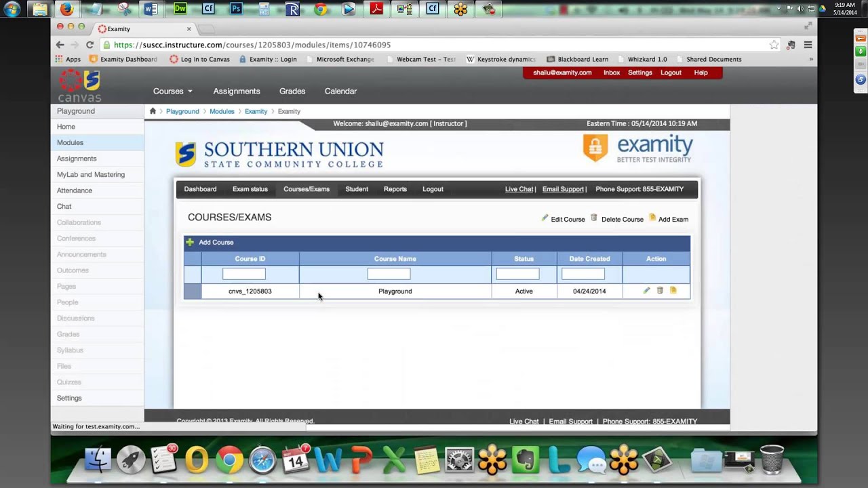Click the browser address bar URL
The image size is (868, 488).
point(252,45)
